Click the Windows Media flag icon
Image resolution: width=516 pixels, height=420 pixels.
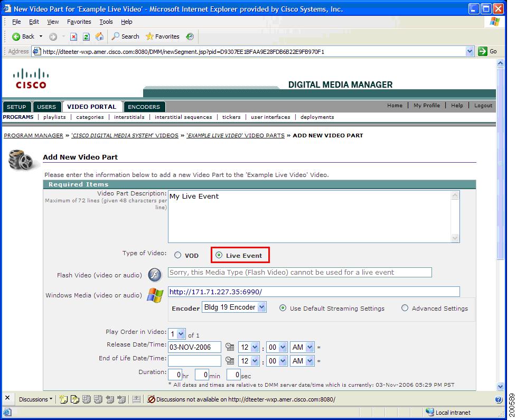pyautogui.click(x=154, y=295)
